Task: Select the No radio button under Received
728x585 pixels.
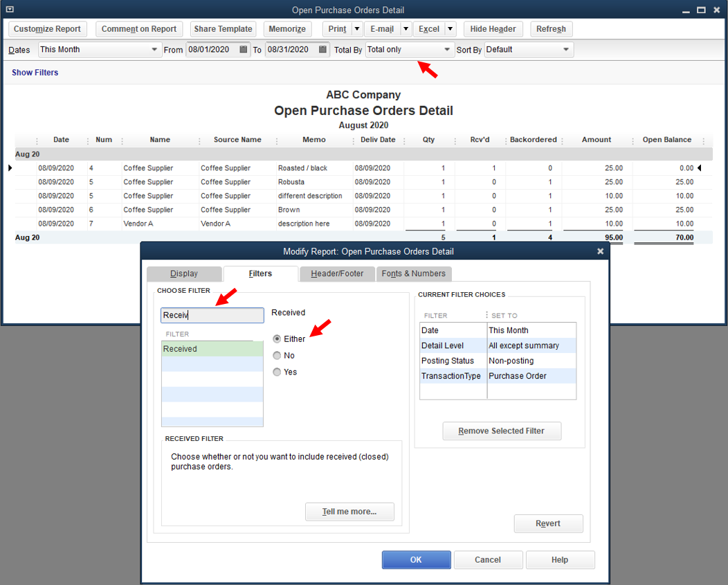Action: [x=276, y=356]
